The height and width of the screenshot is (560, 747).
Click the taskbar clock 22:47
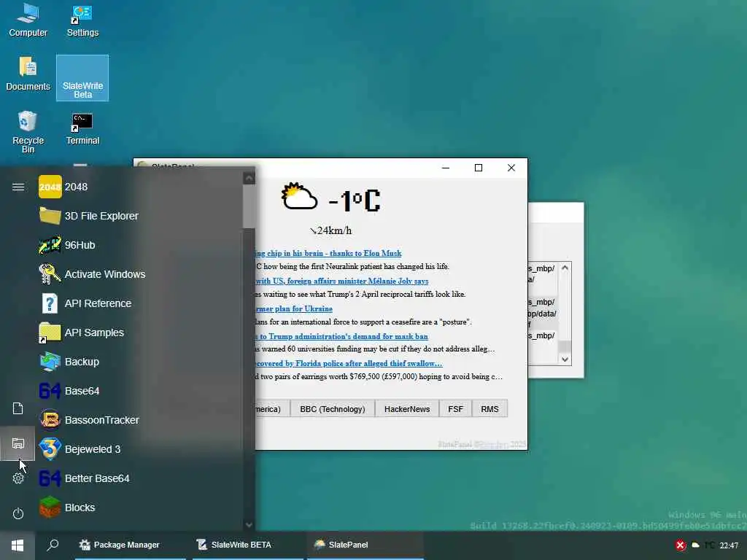[729, 545]
